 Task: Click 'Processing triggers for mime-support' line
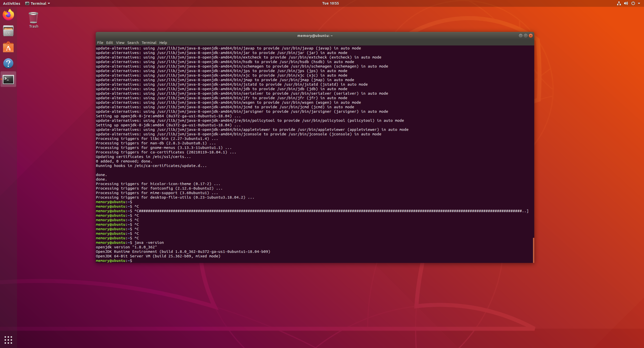pos(157,193)
